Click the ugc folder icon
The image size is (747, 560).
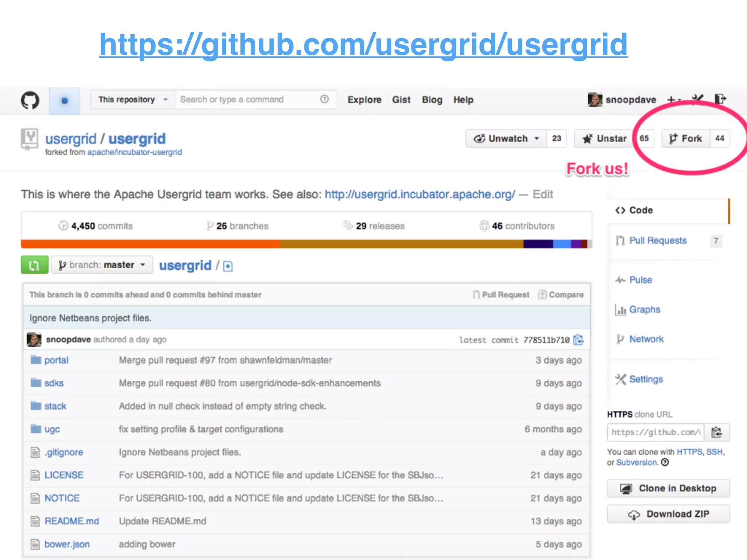[36, 429]
